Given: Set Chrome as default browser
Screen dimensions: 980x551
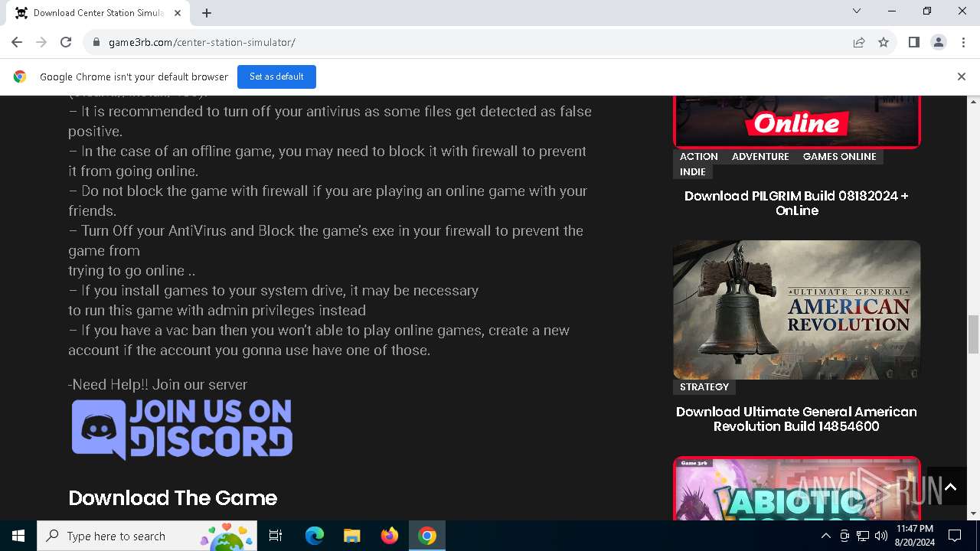Looking at the screenshot, I should coord(276,77).
